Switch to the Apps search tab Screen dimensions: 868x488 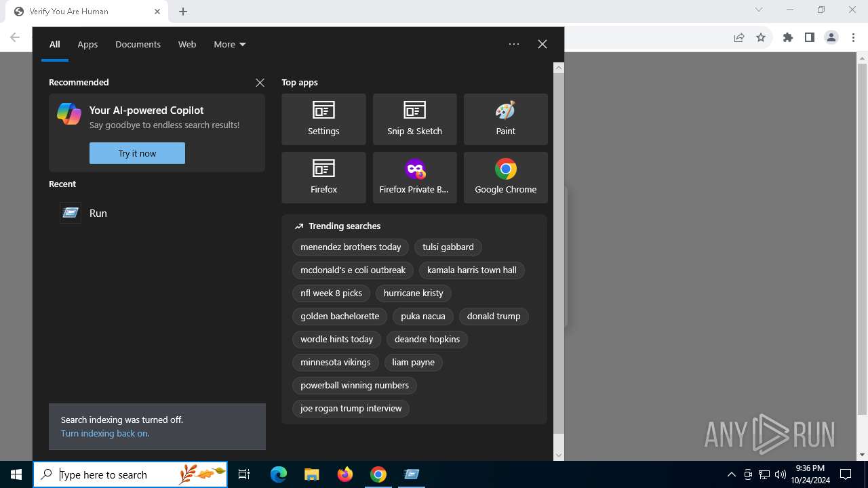tap(87, 44)
